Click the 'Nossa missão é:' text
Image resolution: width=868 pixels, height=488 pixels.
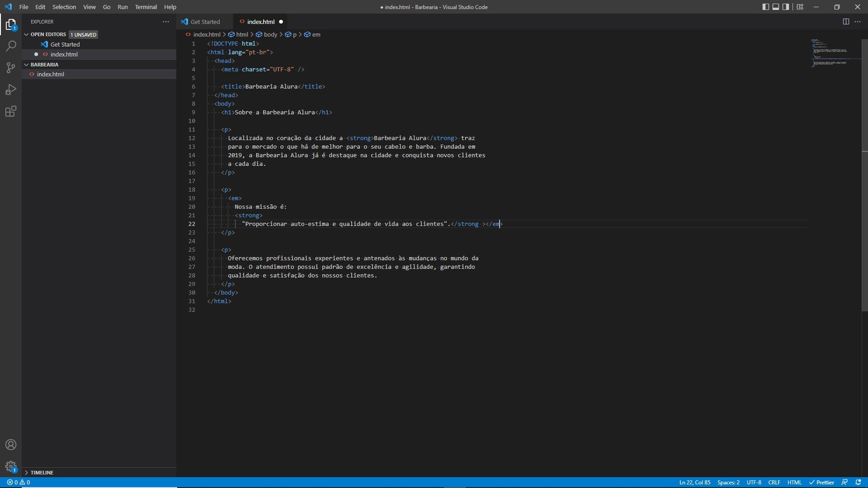[x=261, y=206]
